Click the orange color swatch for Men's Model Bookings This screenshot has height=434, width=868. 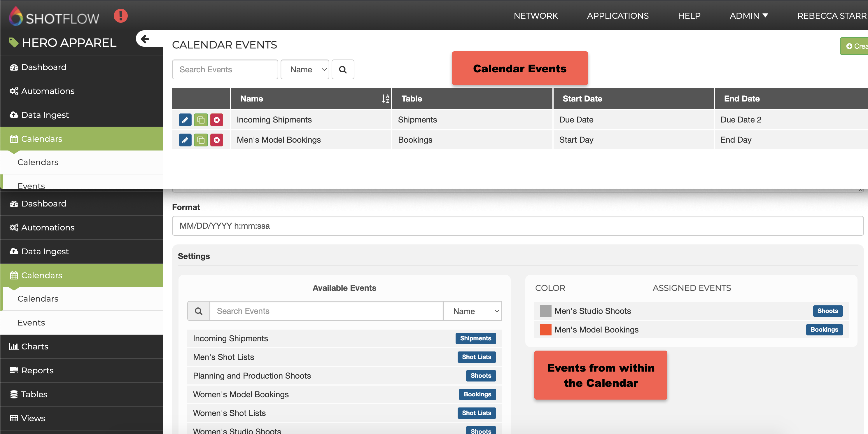tap(545, 330)
